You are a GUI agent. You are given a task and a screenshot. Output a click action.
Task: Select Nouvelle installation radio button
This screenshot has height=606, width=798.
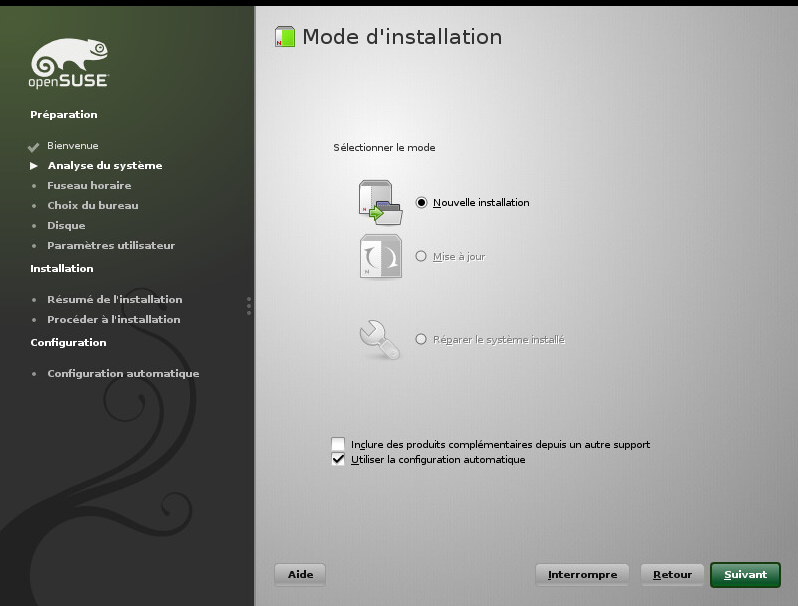(x=421, y=203)
